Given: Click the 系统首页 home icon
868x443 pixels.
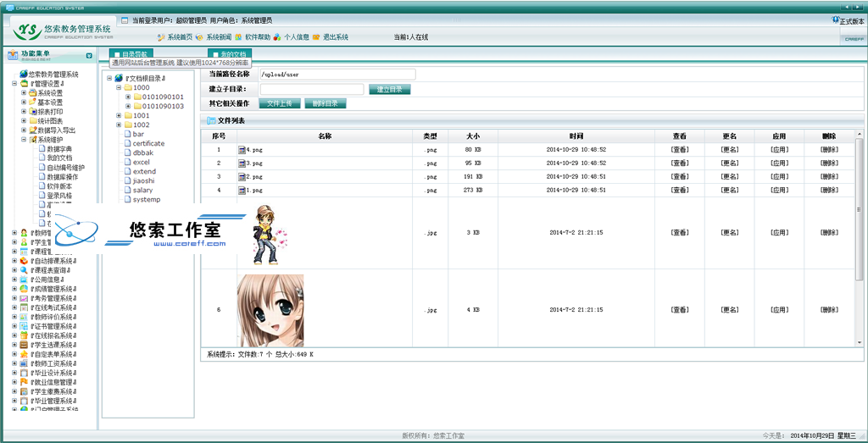Looking at the screenshot, I should coord(161,37).
